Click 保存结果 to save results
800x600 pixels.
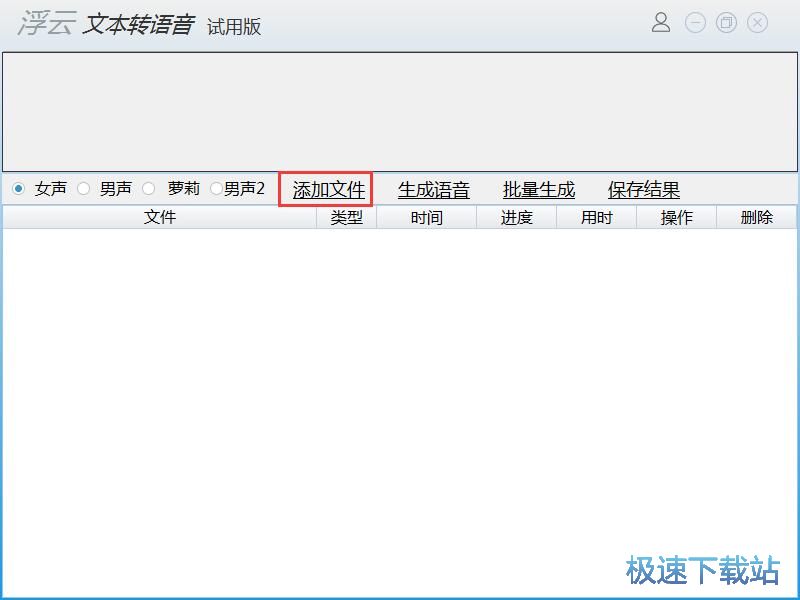click(644, 190)
